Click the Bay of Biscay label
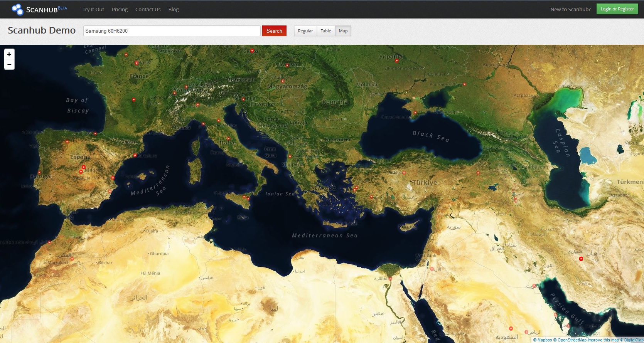 coord(78,105)
